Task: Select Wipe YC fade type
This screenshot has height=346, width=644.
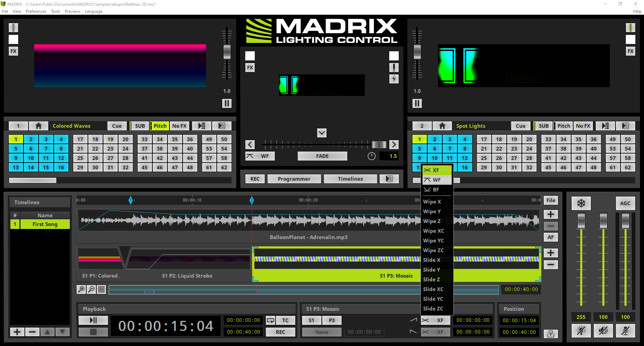Action: point(437,240)
